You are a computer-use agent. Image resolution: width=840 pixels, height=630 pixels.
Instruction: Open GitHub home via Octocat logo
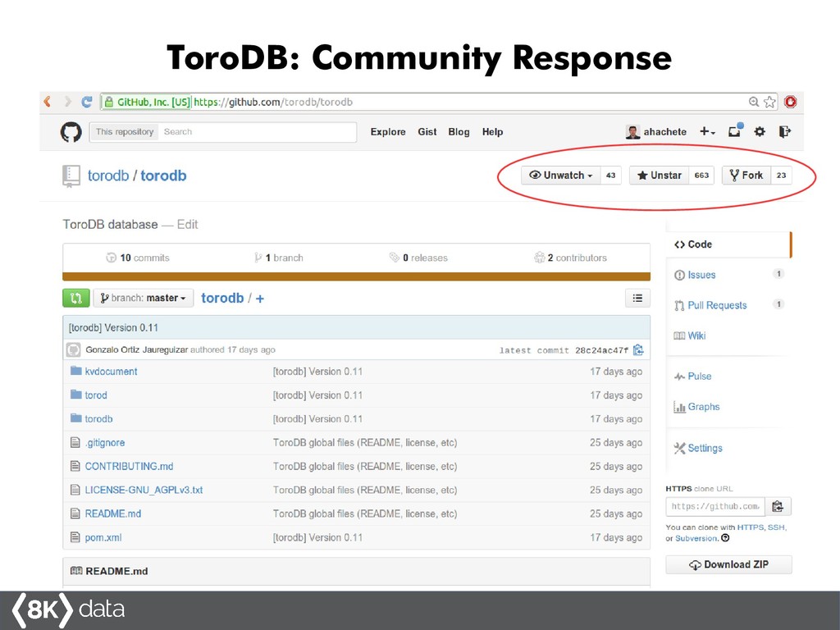(71, 132)
